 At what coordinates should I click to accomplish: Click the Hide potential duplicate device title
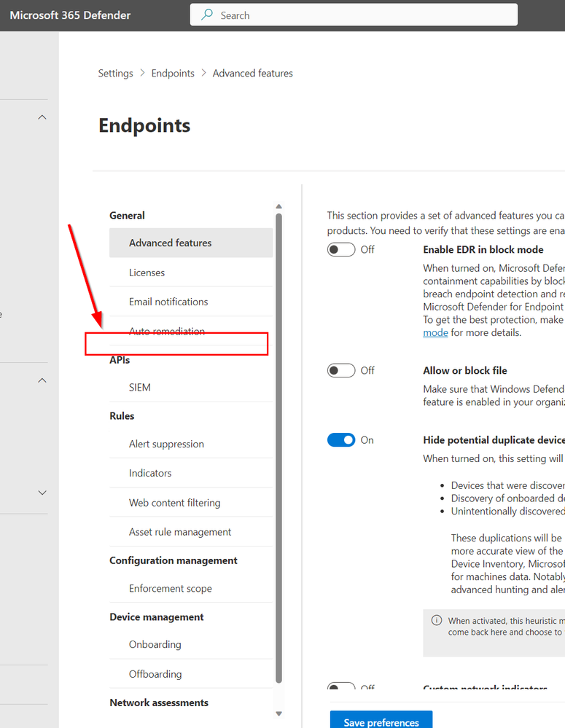pyautogui.click(x=494, y=440)
